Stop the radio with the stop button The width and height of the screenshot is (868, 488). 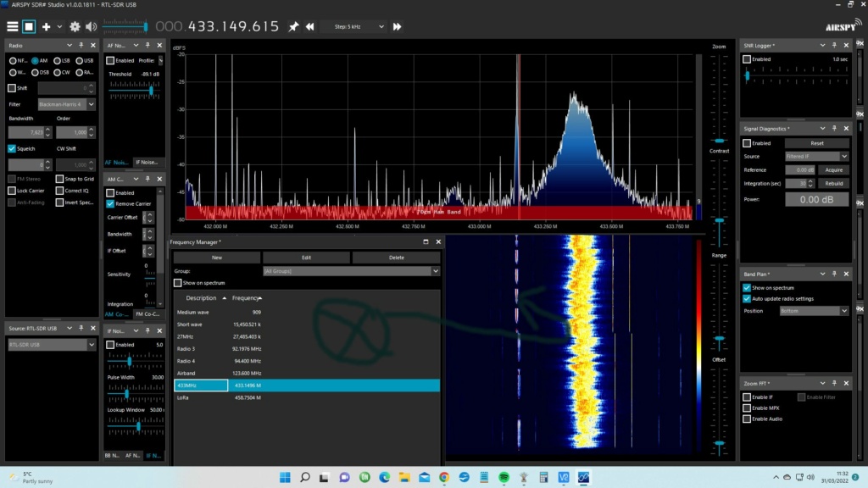pos(29,26)
